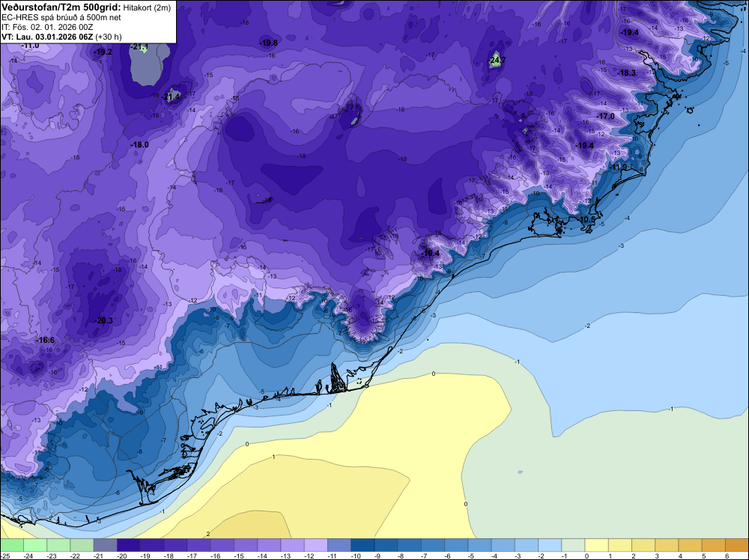
Task: Select legend swatch between -1 and 0
Action: pyautogui.click(x=573, y=545)
